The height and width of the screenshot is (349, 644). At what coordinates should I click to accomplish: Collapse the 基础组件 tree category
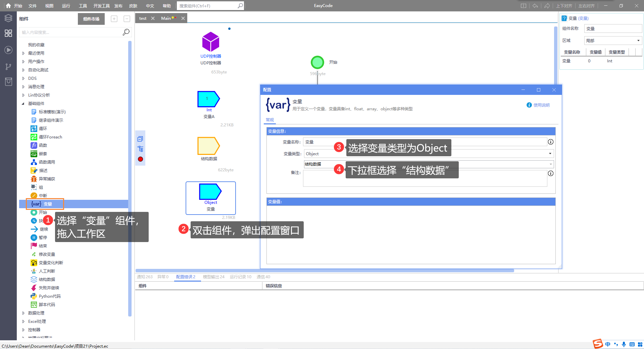23,104
